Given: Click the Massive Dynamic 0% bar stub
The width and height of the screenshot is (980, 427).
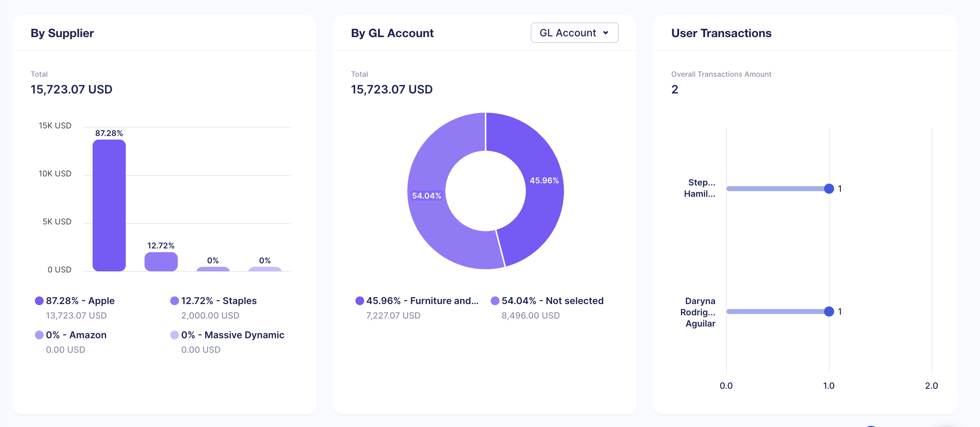Looking at the screenshot, I should [x=265, y=269].
